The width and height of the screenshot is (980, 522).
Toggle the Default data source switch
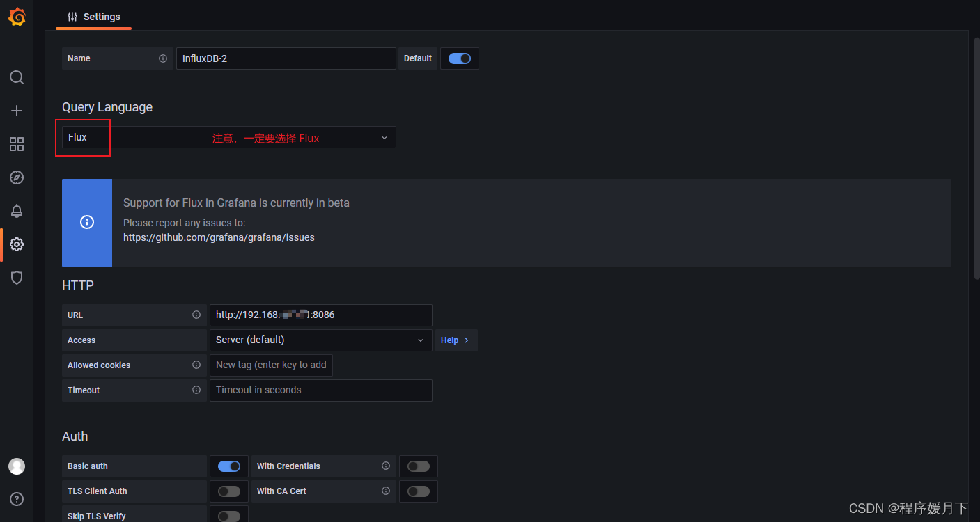pyautogui.click(x=460, y=58)
